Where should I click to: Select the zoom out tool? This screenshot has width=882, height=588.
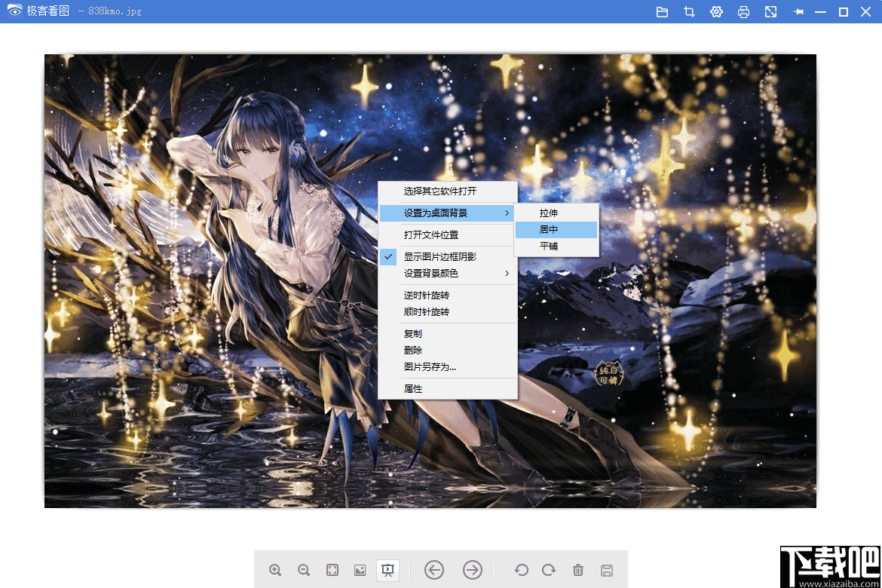304,571
